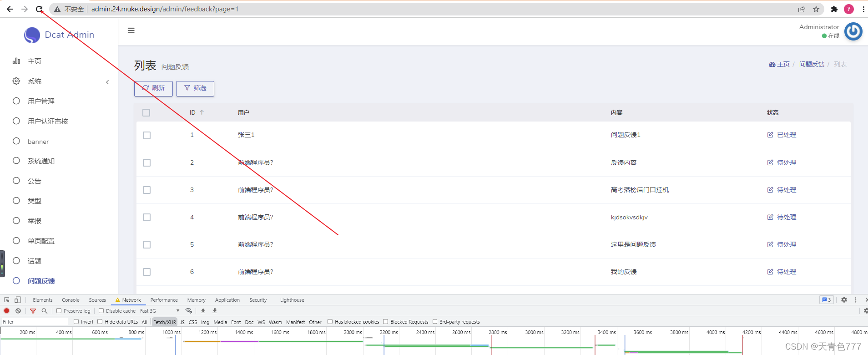Open Administrator avatar power icon
Viewport: 868px width, 355px height.
(853, 31)
